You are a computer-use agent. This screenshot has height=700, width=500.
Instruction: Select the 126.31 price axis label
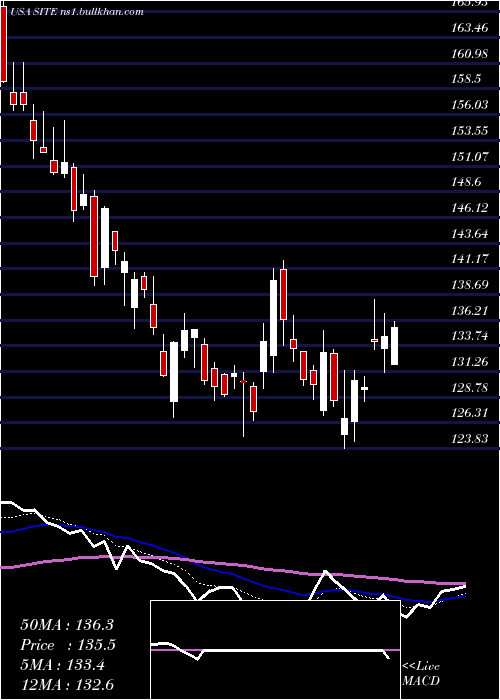tap(470, 413)
